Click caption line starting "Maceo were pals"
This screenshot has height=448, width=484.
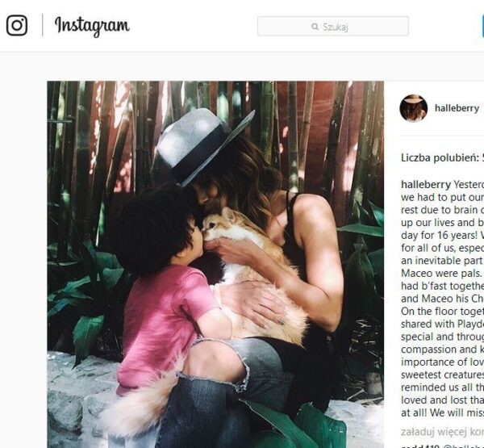[442, 273]
